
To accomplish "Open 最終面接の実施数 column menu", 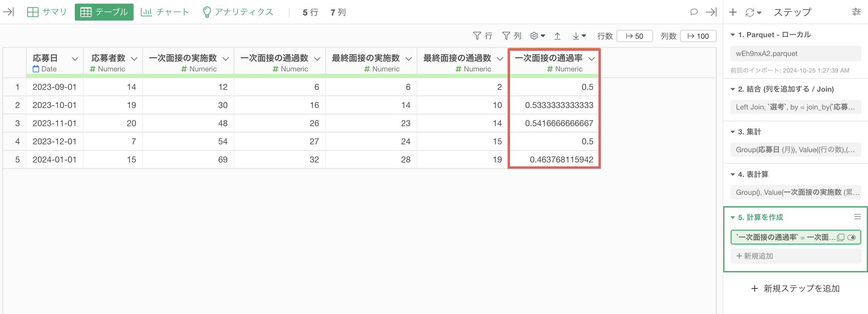I will coord(409,59).
